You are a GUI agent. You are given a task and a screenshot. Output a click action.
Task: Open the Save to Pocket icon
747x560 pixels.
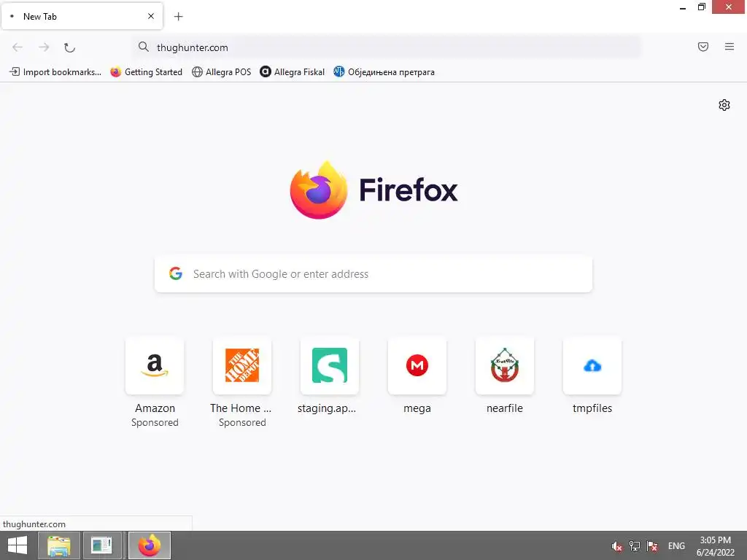[x=703, y=47]
